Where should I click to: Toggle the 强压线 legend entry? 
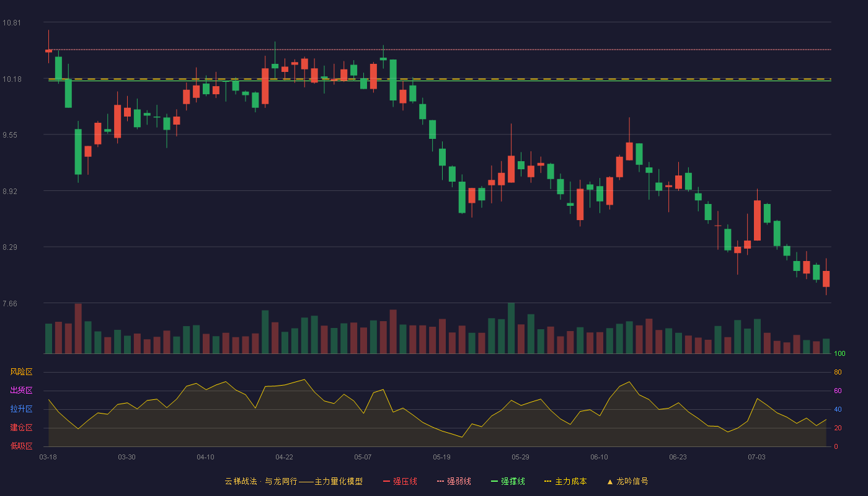(x=400, y=481)
